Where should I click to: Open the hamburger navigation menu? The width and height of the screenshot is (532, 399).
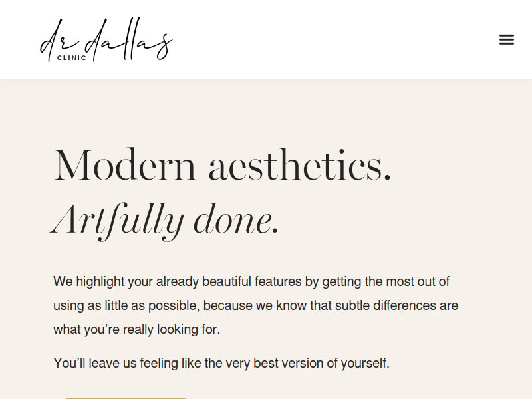507,40
